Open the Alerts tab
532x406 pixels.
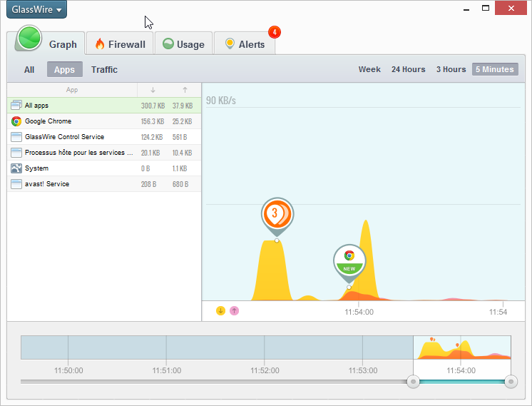tap(245, 44)
